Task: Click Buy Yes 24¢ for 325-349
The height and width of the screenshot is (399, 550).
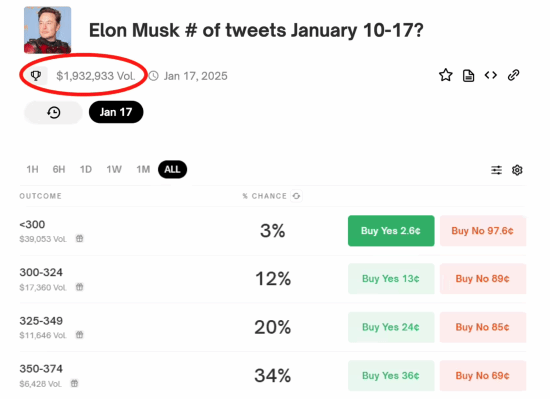Action: coord(391,327)
